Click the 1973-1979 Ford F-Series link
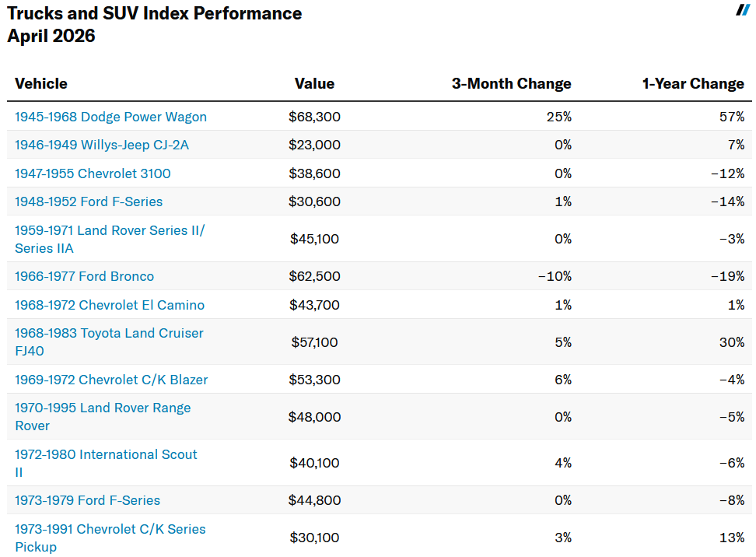 [87, 500]
